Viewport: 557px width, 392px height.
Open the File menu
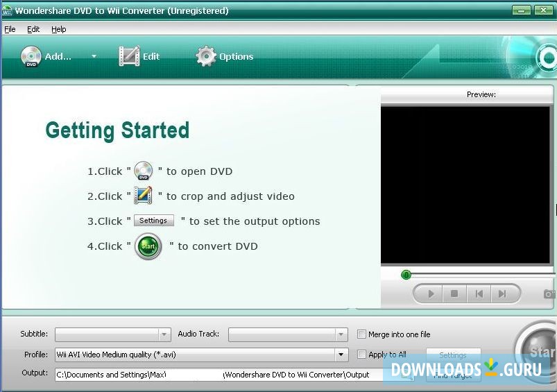pos(10,29)
